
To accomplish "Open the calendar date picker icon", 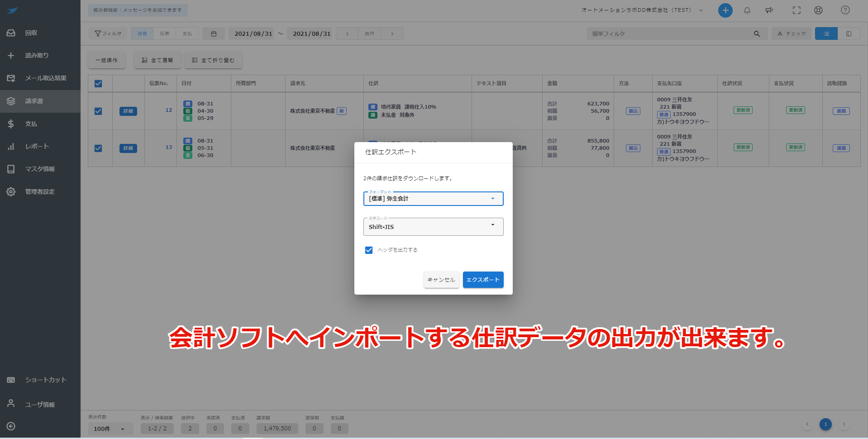I will point(214,34).
